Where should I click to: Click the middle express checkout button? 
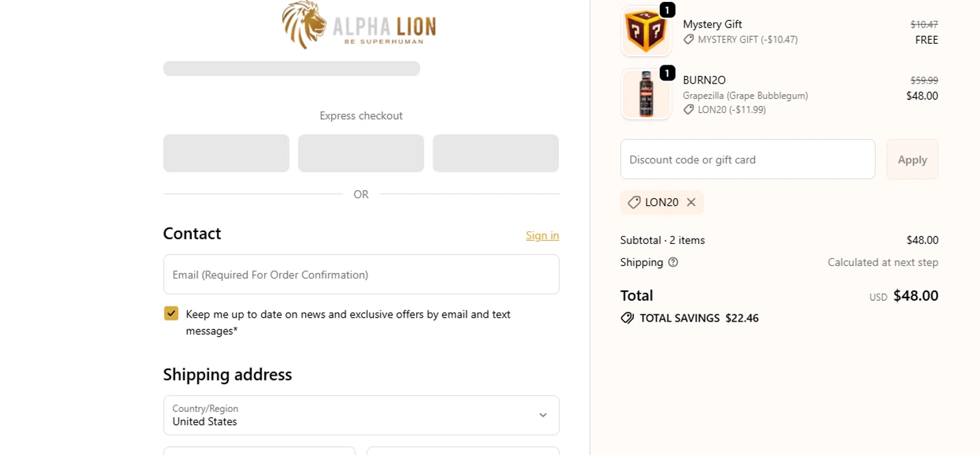pos(361,153)
